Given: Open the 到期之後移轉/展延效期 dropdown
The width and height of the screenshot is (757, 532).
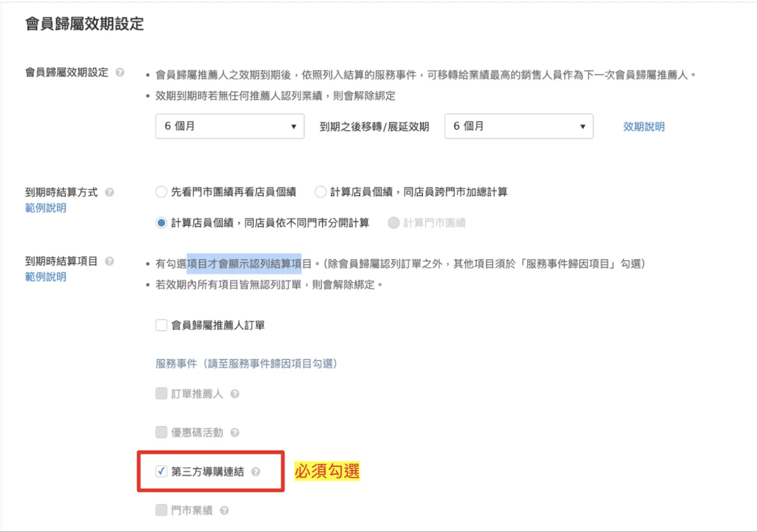Looking at the screenshot, I should pos(519,127).
